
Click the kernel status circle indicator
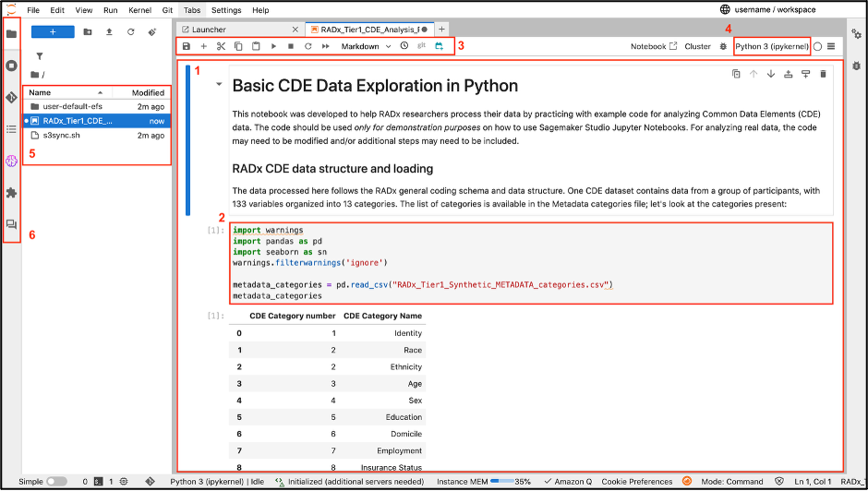[x=817, y=46]
